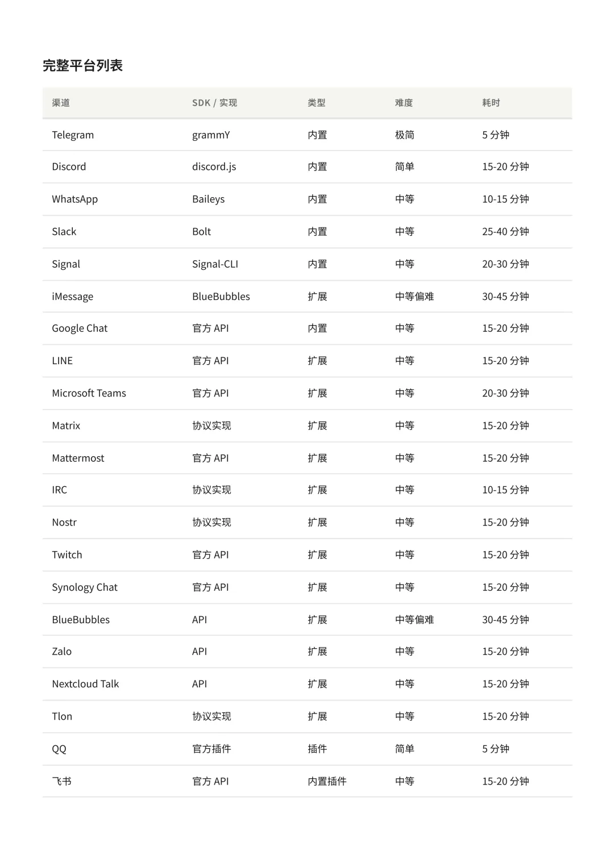Click the 渠道 column header
Image resolution: width=614 pixels, height=868 pixels.
point(61,103)
